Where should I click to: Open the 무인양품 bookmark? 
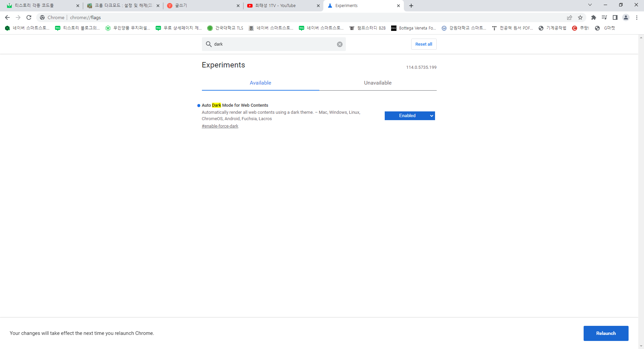(x=128, y=28)
